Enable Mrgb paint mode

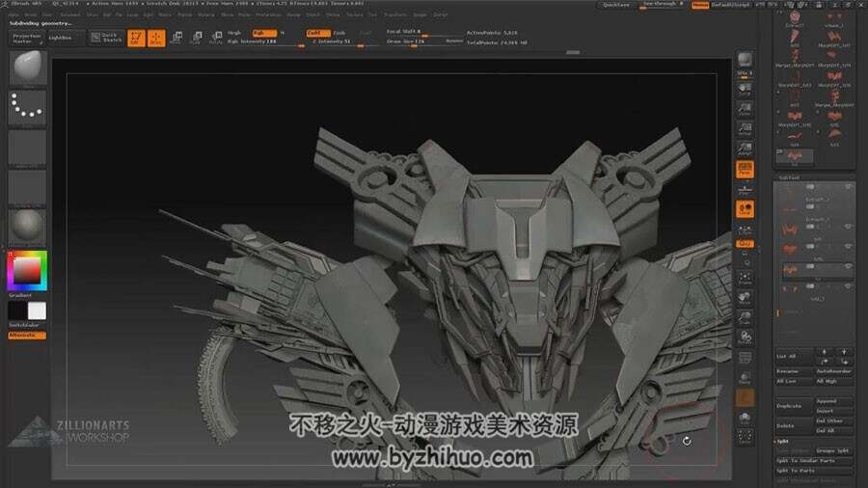234,33
